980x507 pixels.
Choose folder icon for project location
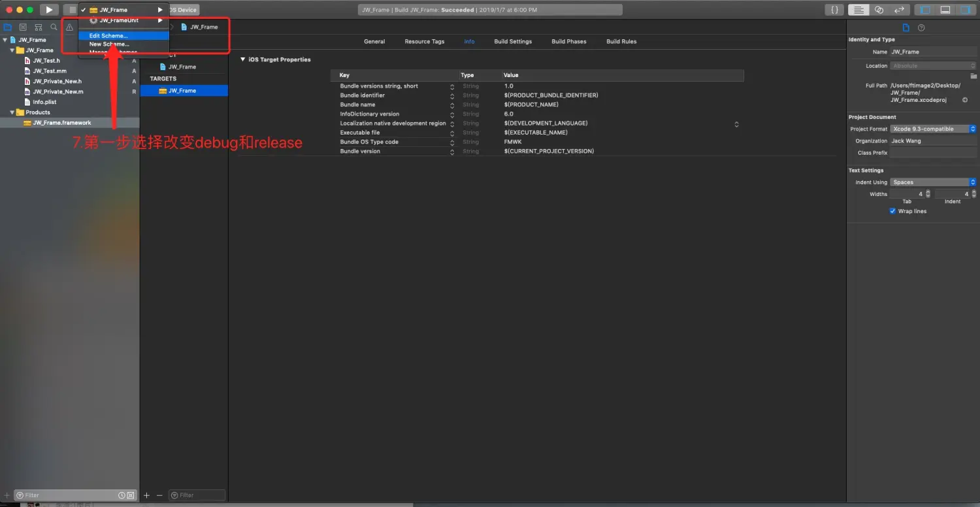973,76
